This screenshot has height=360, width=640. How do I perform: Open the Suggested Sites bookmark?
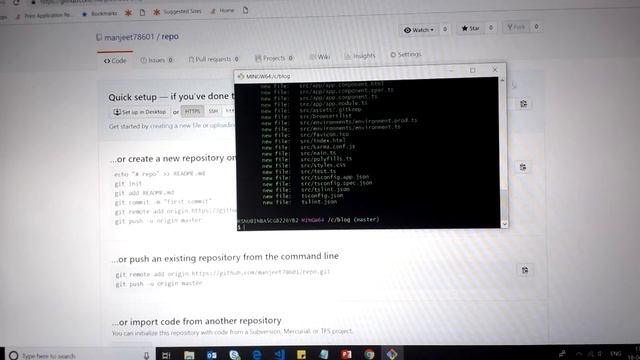[x=177, y=12]
